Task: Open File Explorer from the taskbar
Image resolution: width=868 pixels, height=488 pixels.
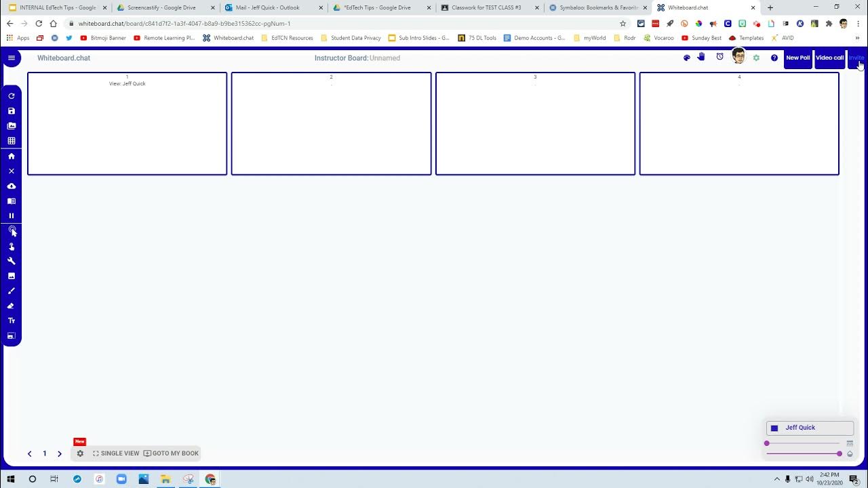Action: coord(166,479)
